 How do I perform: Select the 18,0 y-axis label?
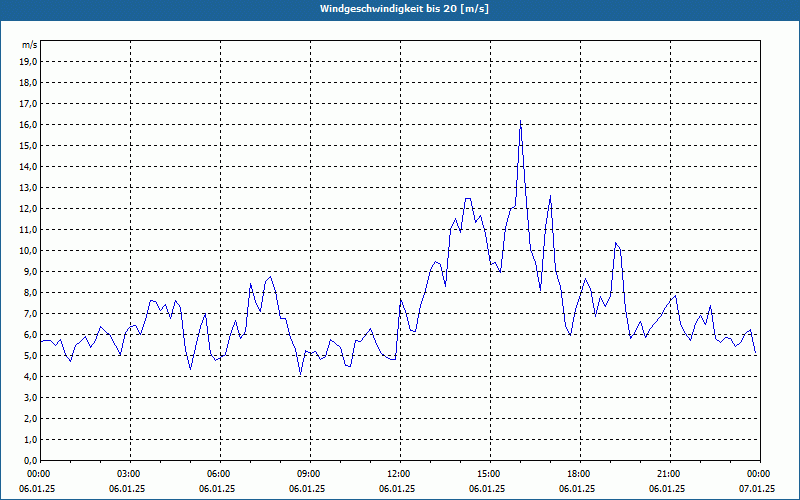pos(28,83)
